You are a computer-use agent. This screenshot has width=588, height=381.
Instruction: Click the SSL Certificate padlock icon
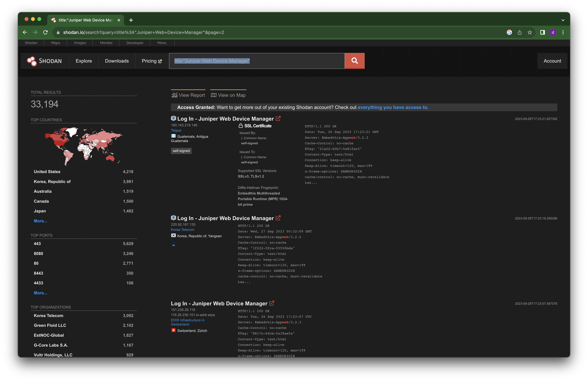click(x=240, y=126)
